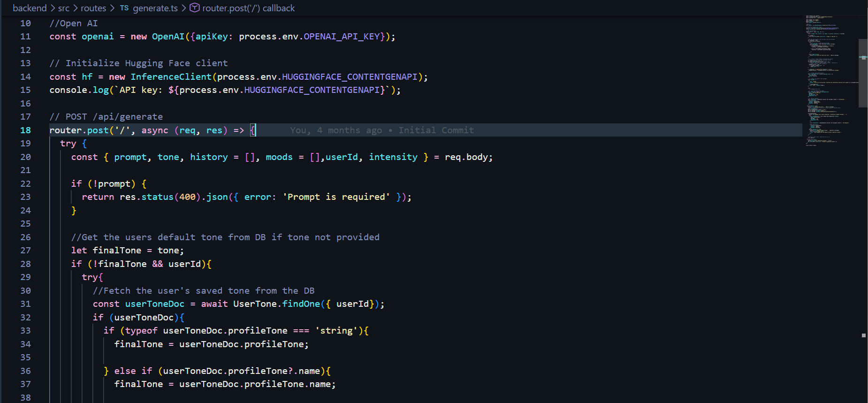Viewport: 868px width, 403px height.
Task: Click line number 22 in the gutter
Action: pos(25,184)
